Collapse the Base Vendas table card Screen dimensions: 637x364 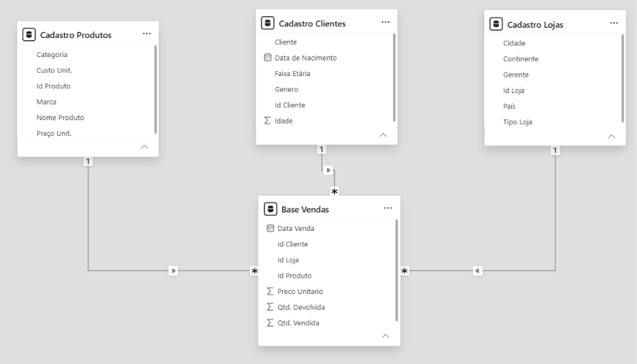tap(385, 336)
